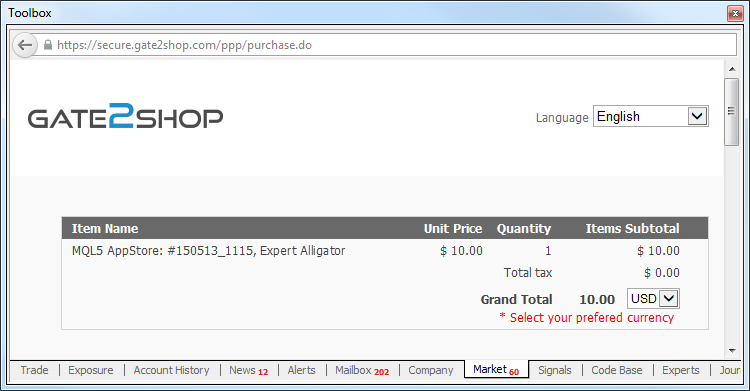Click the Gate2Shop logo

pos(125,116)
